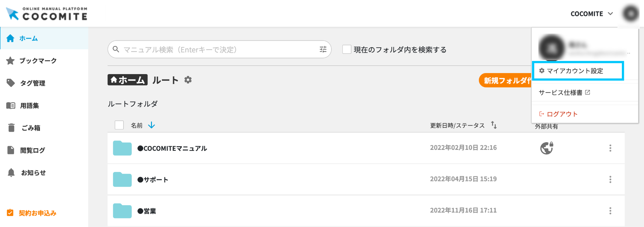The height and width of the screenshot is (227, 644).
Task: Open the COCOMITE manual folder icon
Action: point(122,148)
